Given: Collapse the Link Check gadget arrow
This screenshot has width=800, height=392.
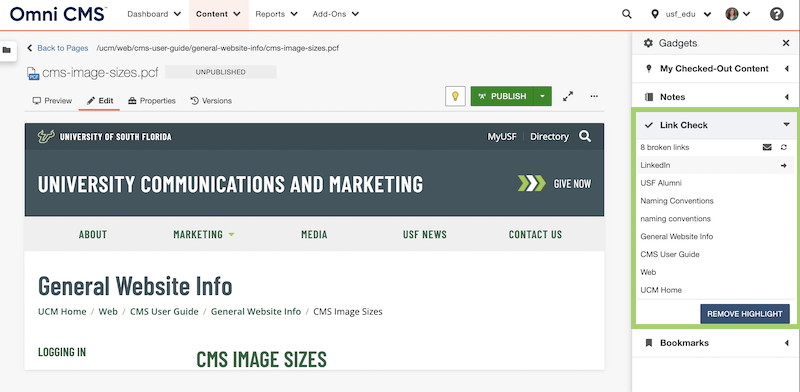Looking at the screenshot, I should (787, 125).
